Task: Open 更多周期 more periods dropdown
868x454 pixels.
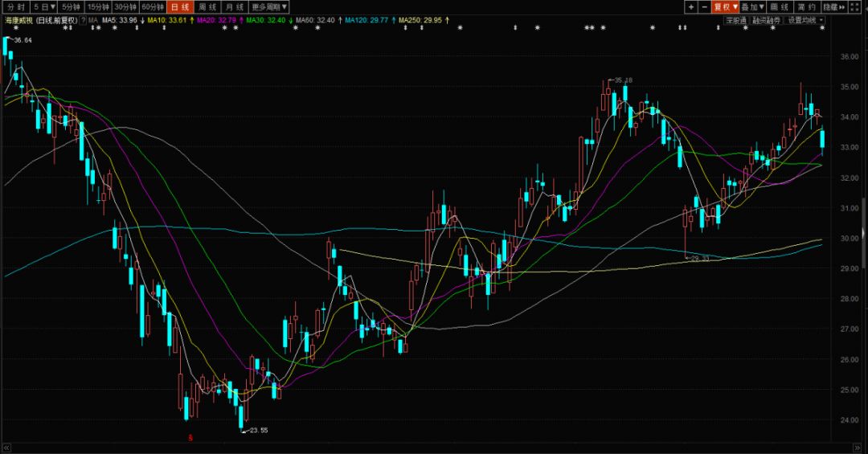Action: point(269,7)
